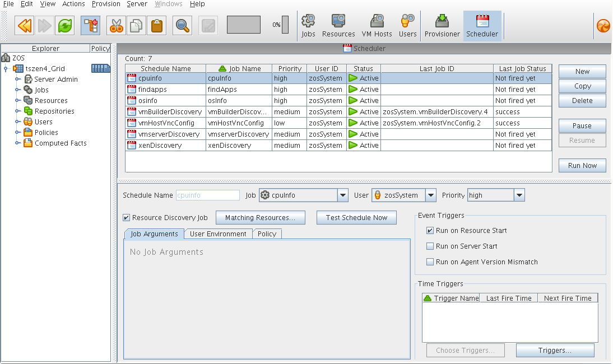Toggle Run on Agent Version Mismatch
Image resolution: width=613 pixels, height=364 pixels.
(x=430, y=262)
